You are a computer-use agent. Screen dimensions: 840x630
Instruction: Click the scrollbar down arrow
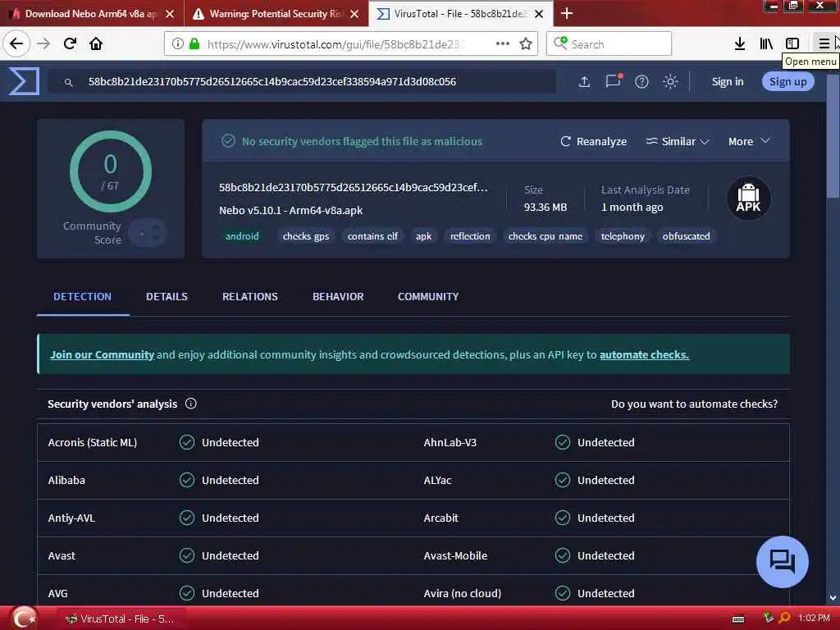pos(833,598)
